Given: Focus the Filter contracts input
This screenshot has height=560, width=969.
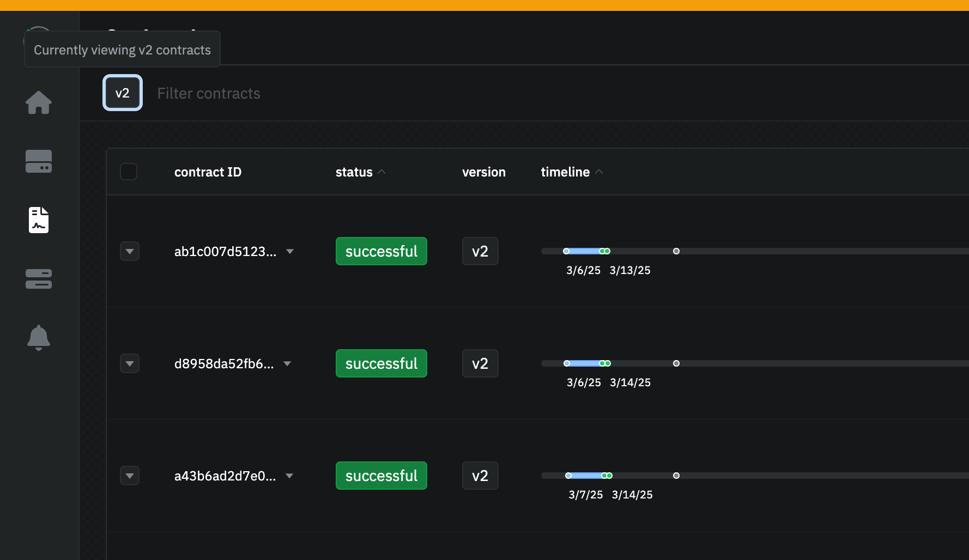Looking at the screenshot, I should click(x=209, y=93).
